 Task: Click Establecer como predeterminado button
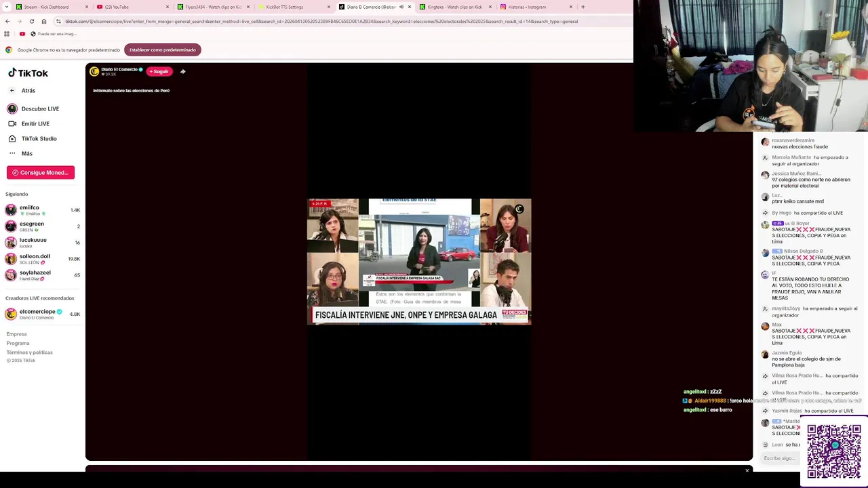(162, 49)
